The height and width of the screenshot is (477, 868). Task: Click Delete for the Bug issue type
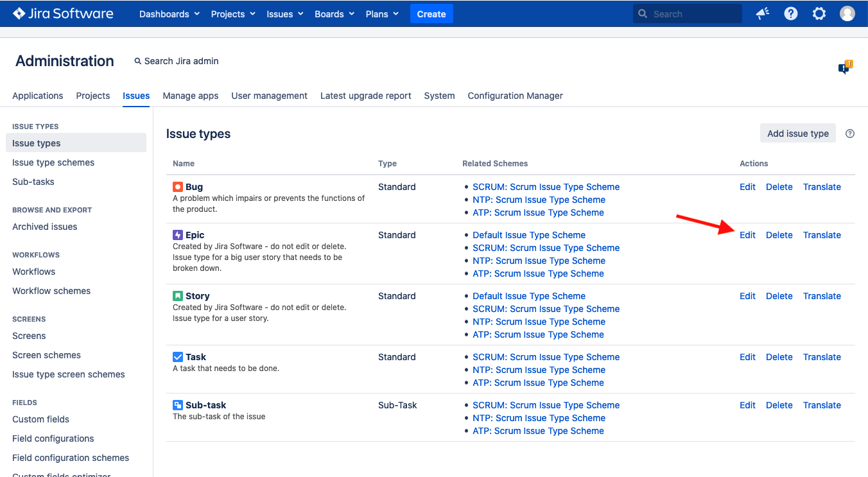(779, 187)
